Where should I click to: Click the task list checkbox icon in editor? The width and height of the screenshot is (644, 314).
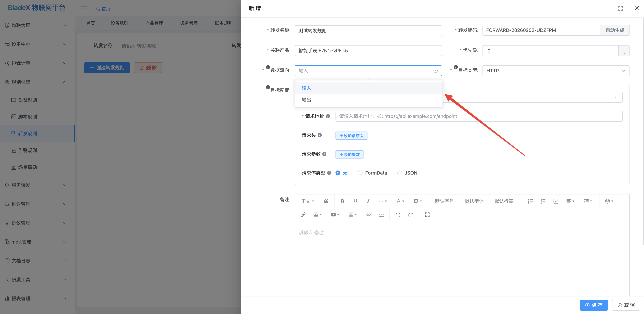(556, 201)
